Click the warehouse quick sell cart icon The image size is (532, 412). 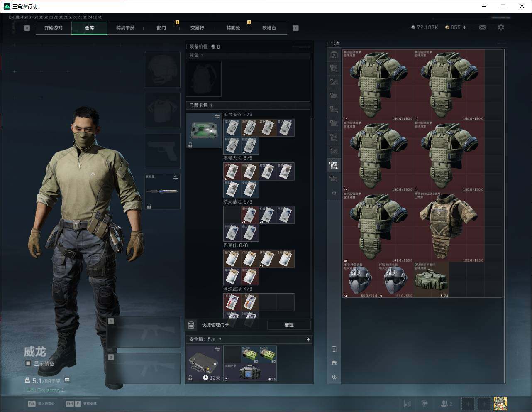[x=334, y=377]
